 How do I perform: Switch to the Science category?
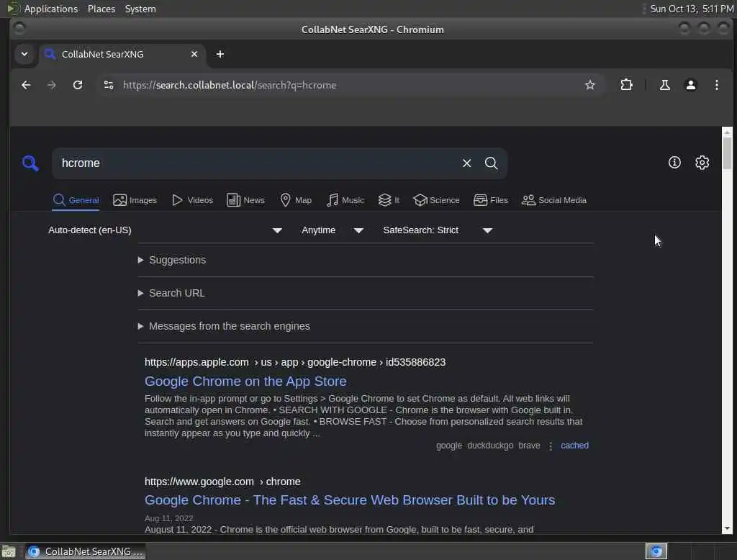click(x=436, y=200)
